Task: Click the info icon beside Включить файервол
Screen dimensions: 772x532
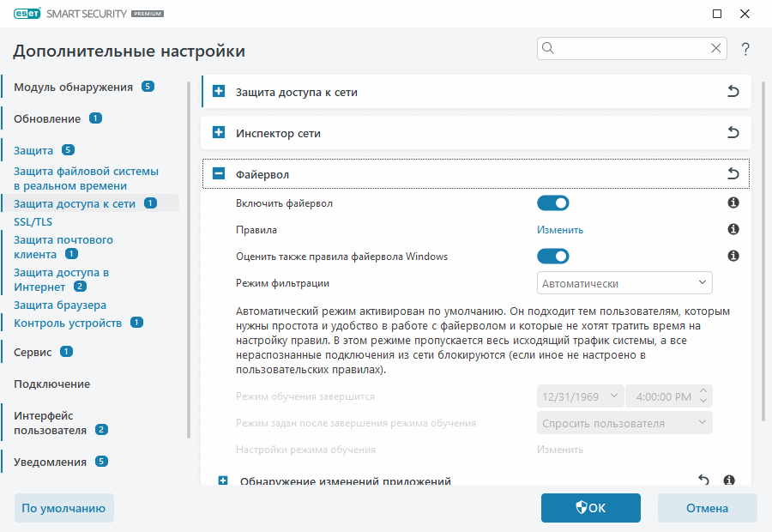Action: click(732, 203)
